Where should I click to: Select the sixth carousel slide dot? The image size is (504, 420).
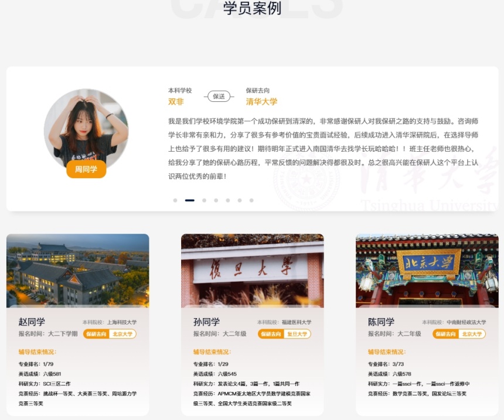click(240, 200)
